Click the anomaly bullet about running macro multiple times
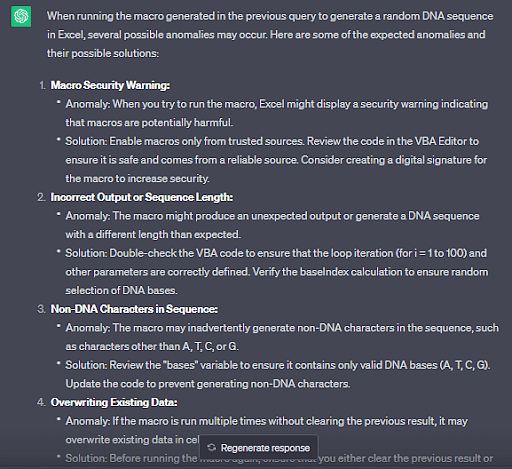512x469 pixels. (x=267, y=431)
